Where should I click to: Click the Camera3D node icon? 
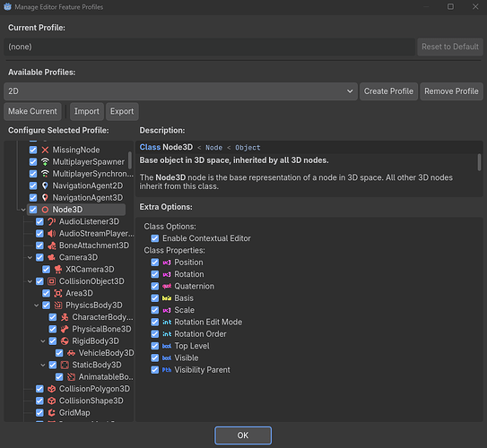(x=51, y=257)
